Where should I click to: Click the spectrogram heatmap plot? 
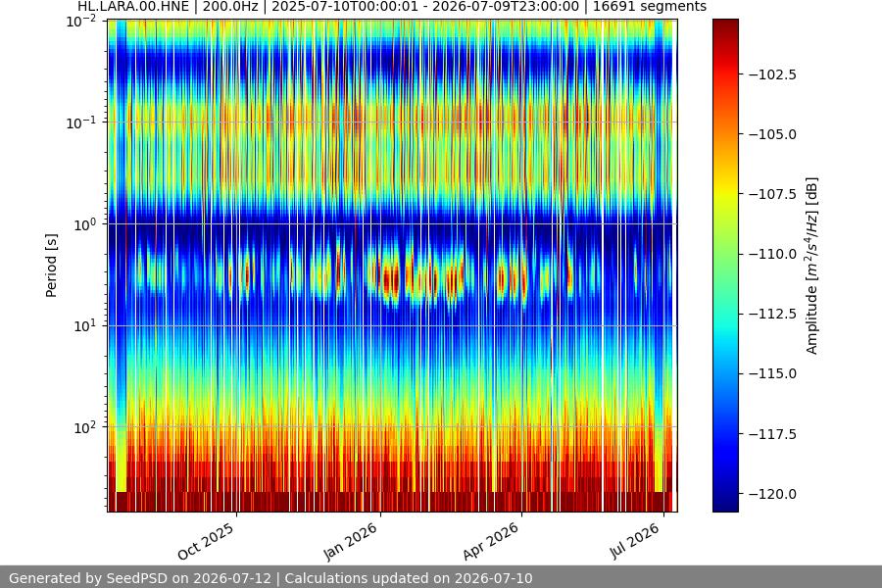(392, 266)
